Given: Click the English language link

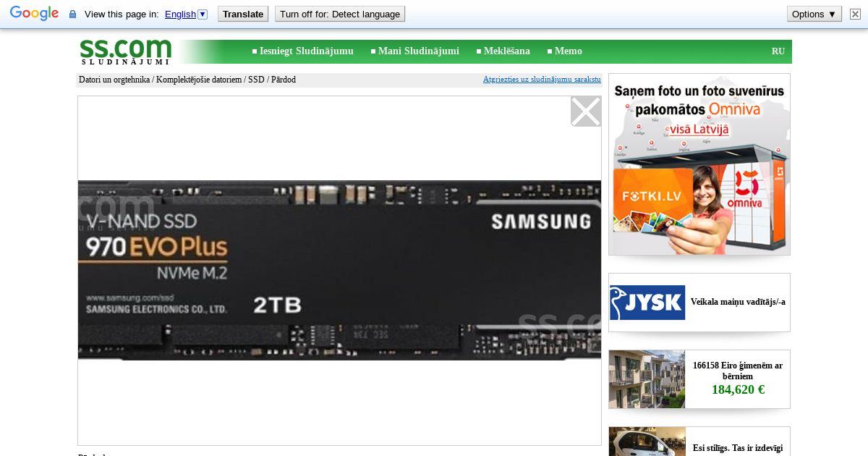Looking at the screenshot, I should point(180,14).
